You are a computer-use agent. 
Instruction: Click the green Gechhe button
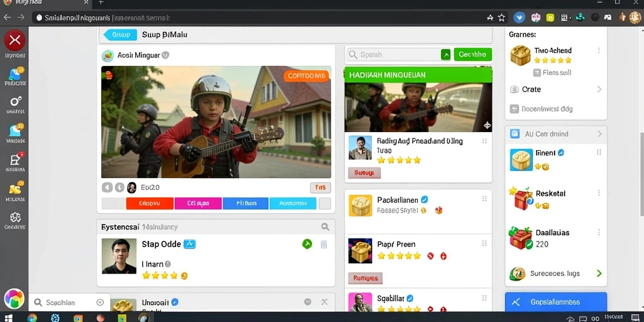[473, 54]
